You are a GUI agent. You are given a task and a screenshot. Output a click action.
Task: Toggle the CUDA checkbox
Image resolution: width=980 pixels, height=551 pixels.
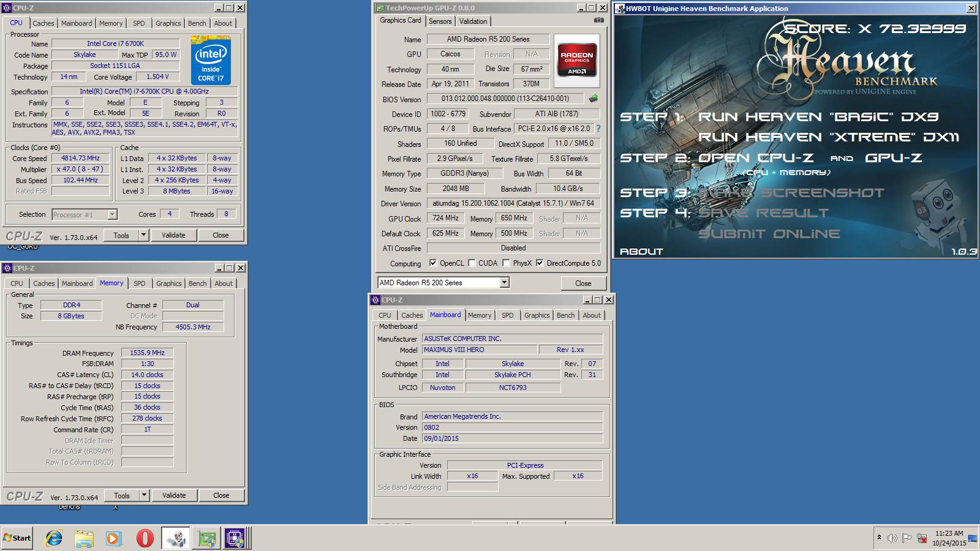(x=472, y=263)
